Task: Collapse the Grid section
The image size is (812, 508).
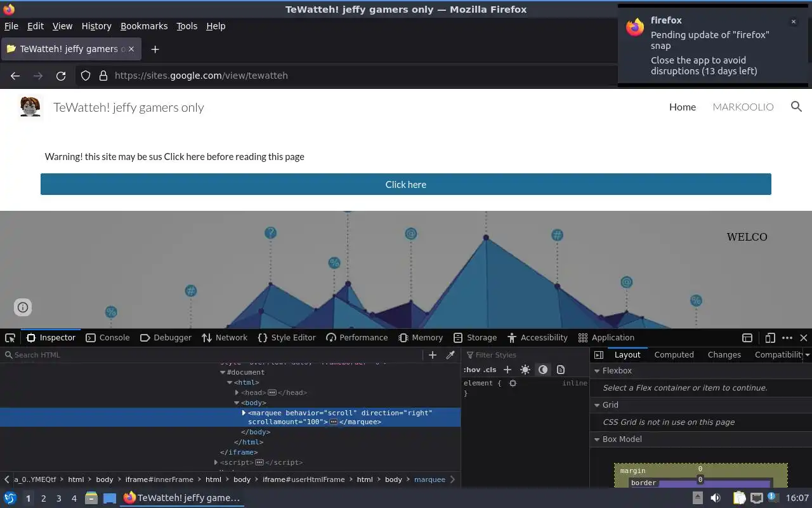Action: coord(597,405)
